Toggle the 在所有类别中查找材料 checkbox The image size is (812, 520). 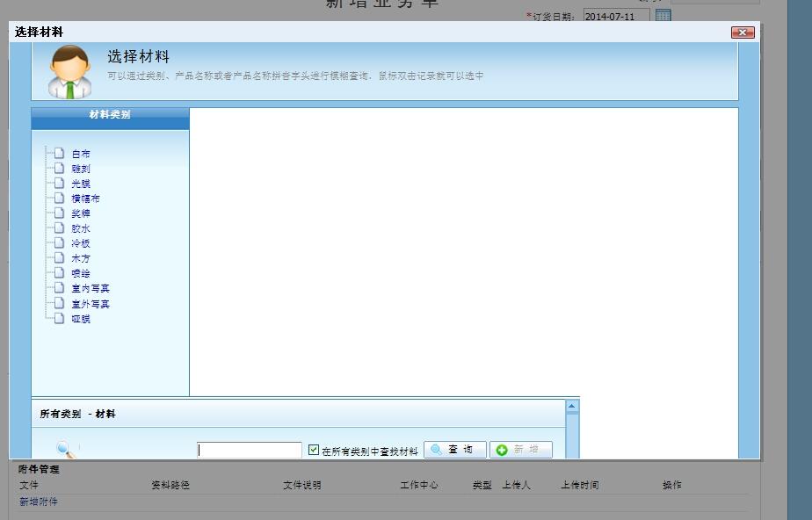tap(314, 450)
